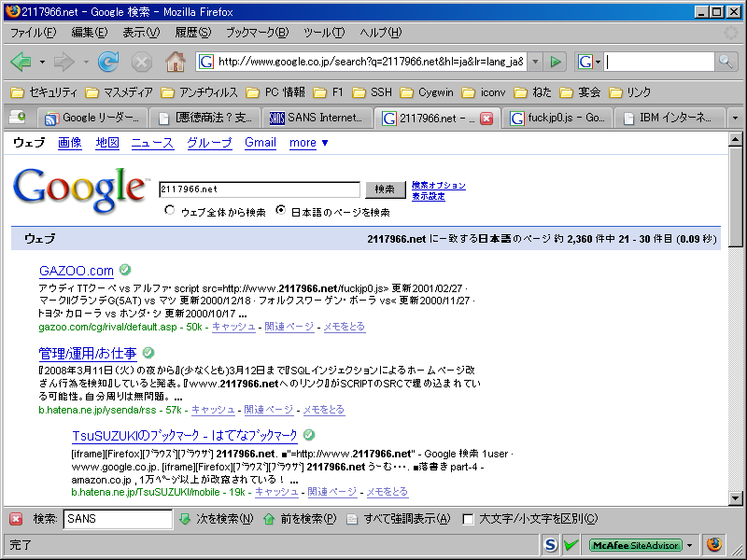The image size is (747, 560).
Task: Go to the home page icon
Action: pyautogui.click(x=176, y=62)
